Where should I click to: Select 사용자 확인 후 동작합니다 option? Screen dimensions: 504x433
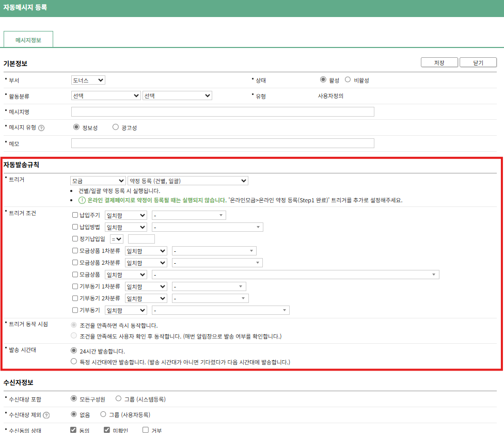pos(74,335)
